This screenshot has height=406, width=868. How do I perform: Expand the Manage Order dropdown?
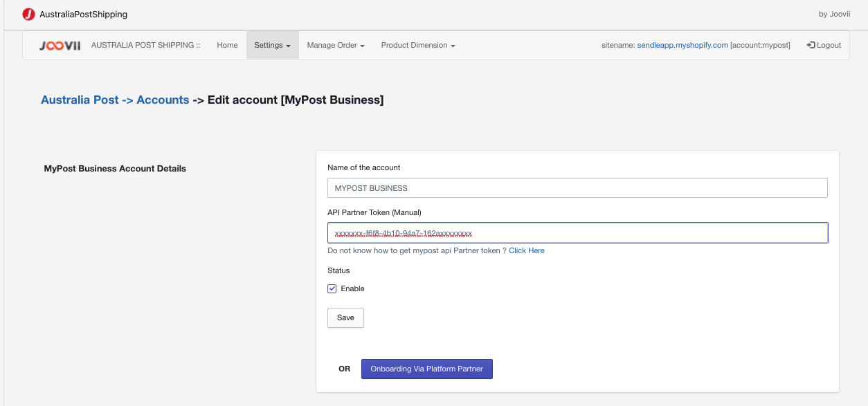pyautogui.click(x=334, y=44)
